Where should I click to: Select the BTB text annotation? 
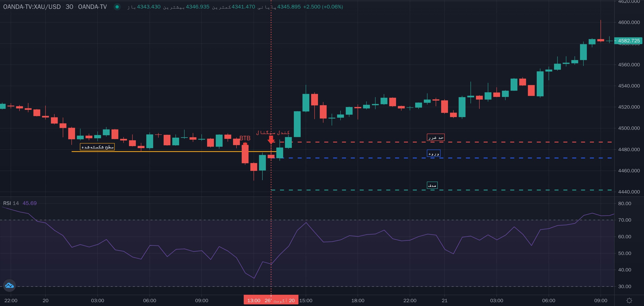pos(245,138)
